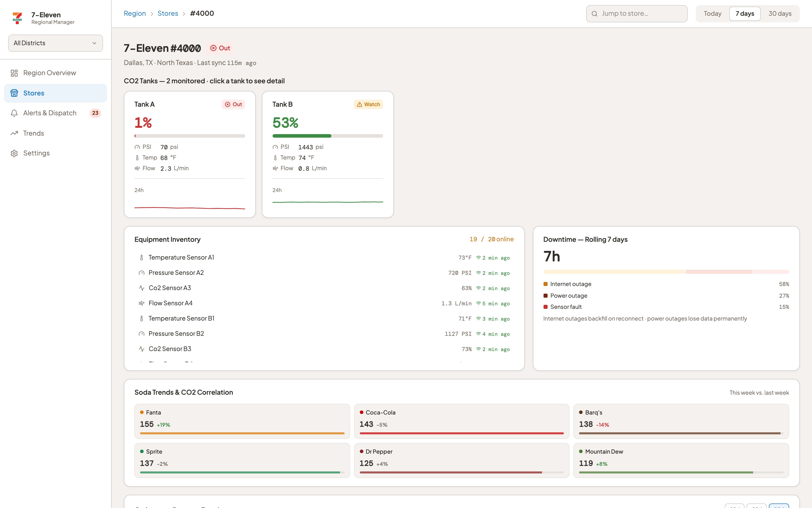Click the Flow icon in Tank B
This screenshot has height=508, width=812.
click(275, 168)
